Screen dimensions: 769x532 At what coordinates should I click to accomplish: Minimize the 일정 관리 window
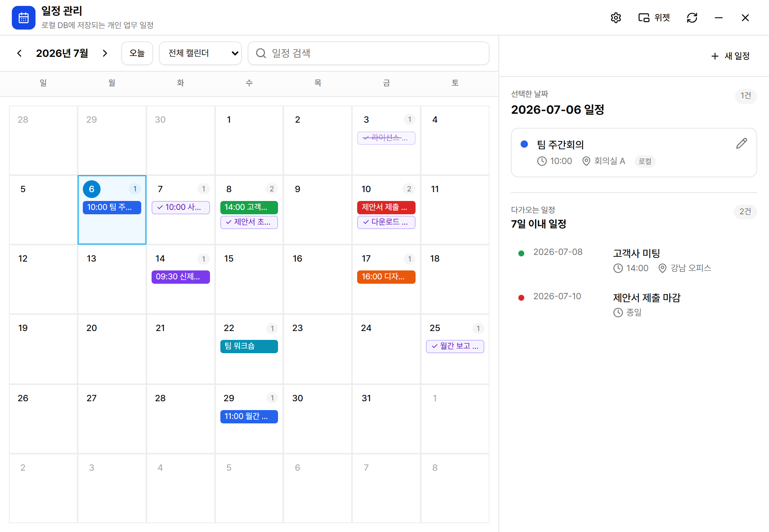719,18
